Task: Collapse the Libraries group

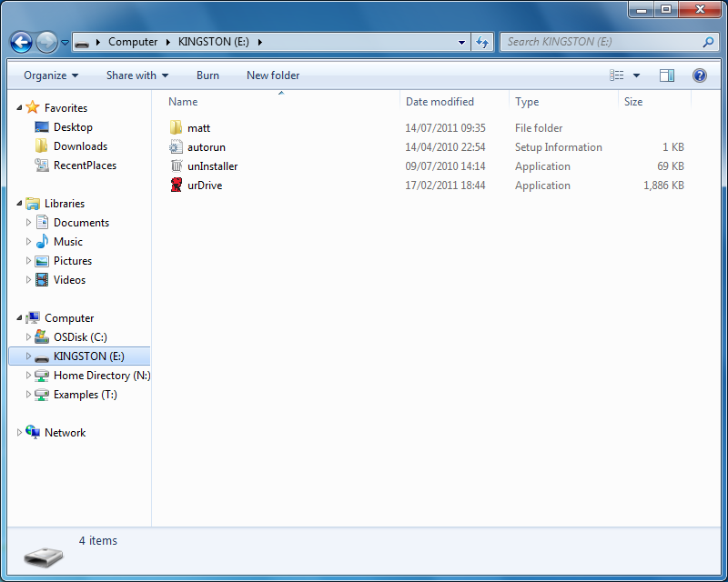Action: pos(19,204)
